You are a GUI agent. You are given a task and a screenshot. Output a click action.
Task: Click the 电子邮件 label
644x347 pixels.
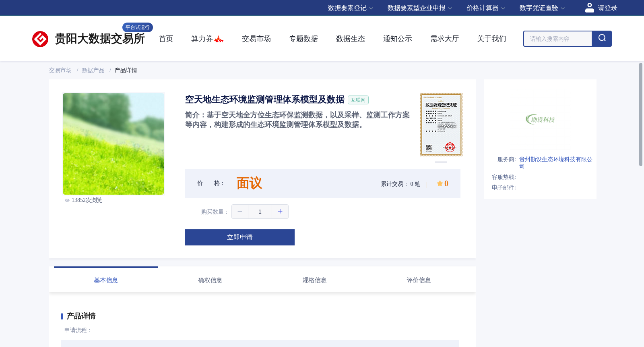click(504, 188)
